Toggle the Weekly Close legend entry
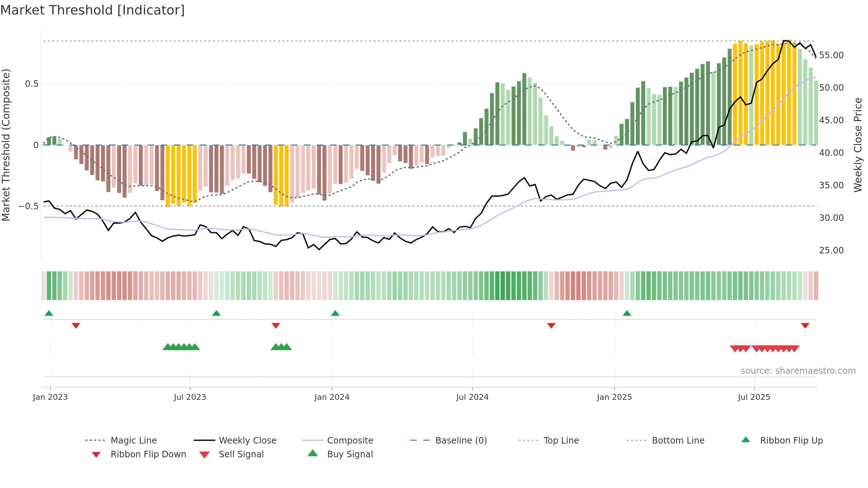This screenshot has height=488, width=868. 235,440
